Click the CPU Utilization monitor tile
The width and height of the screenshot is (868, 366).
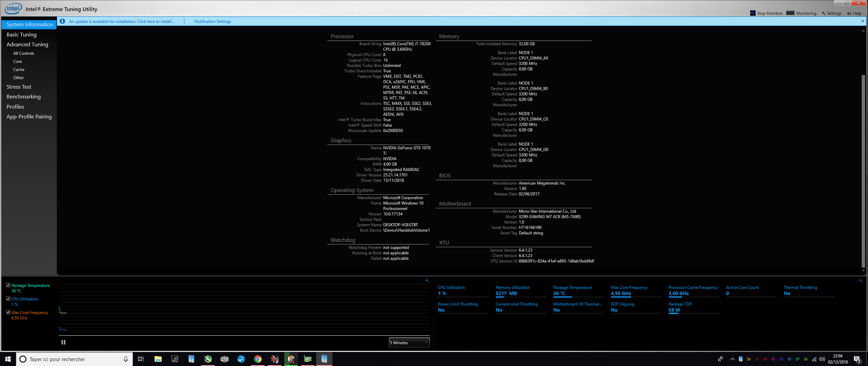point(463,291)
